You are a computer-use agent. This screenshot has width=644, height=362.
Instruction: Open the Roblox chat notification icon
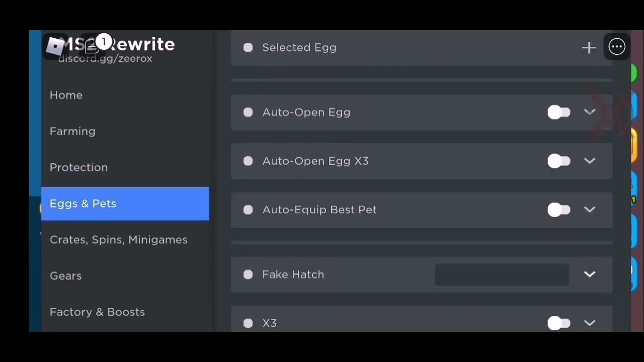pos(93,46)
